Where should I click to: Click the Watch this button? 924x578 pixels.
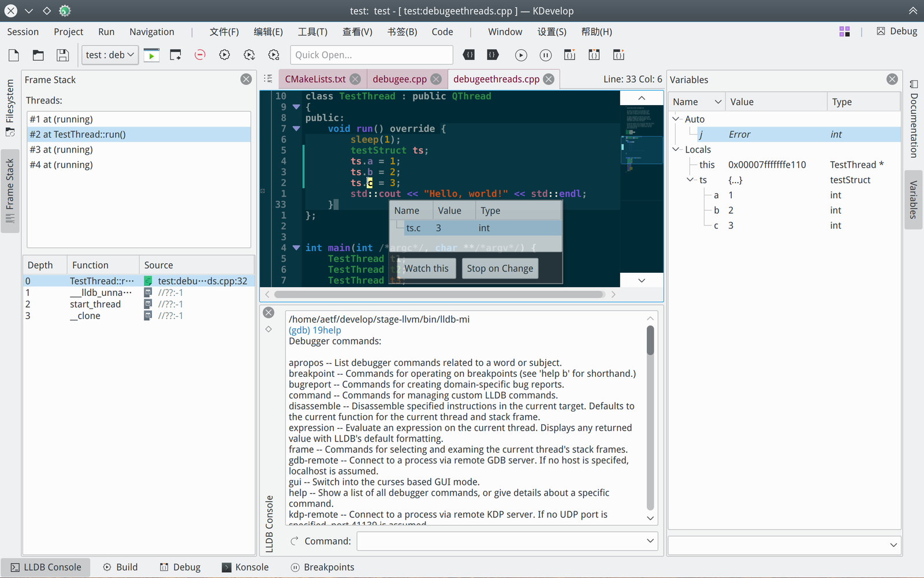[x=426, y=268]
